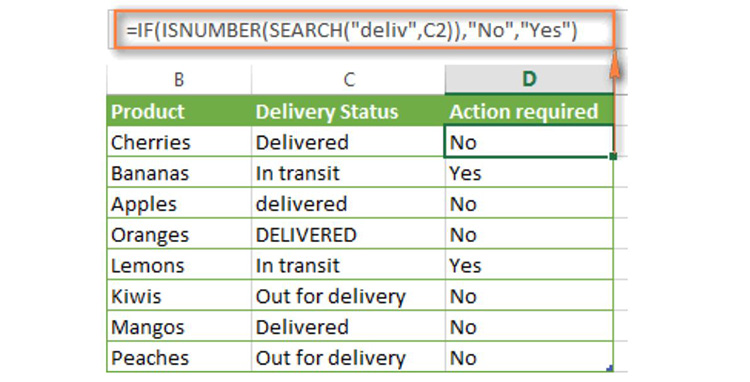
Task: Click the Yes cell in Bananas row
Action: 529,173
